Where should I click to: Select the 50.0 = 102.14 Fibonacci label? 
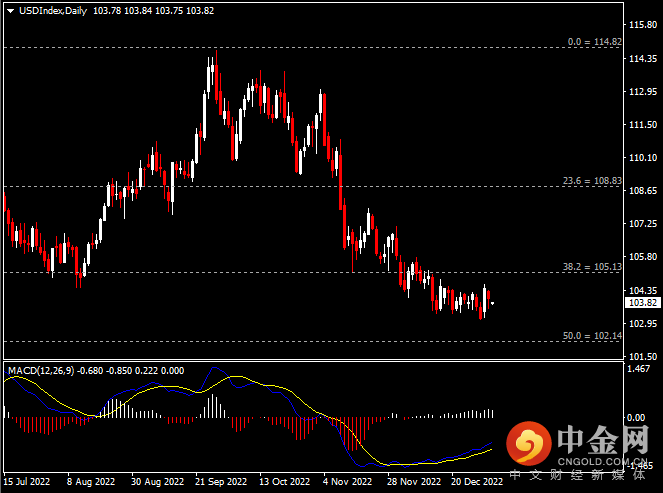[591, 336]
